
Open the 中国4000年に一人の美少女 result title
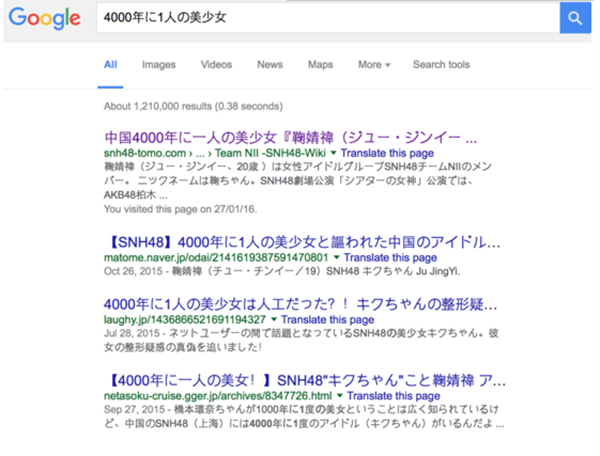tap(290, 137)
